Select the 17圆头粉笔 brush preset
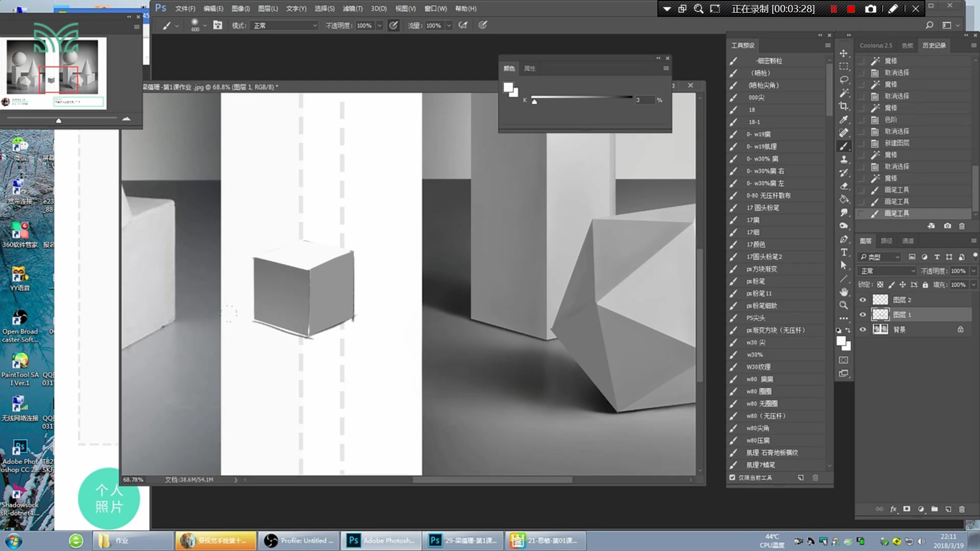The height and width of the screenshot is (551, 980). (763, 208)
